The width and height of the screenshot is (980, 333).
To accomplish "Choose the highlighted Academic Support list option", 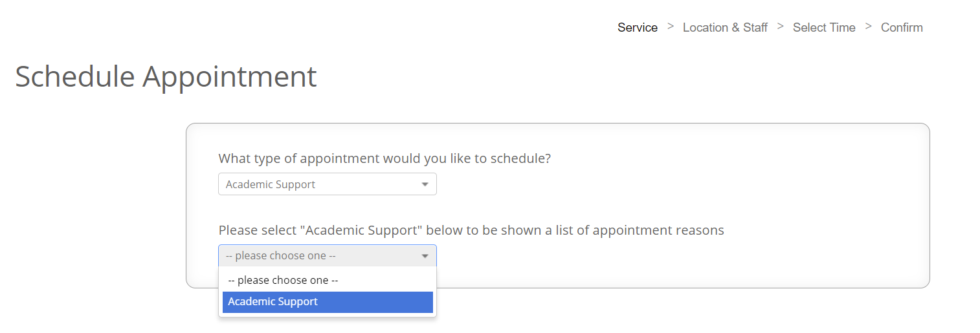I will (x=328, y=302).
